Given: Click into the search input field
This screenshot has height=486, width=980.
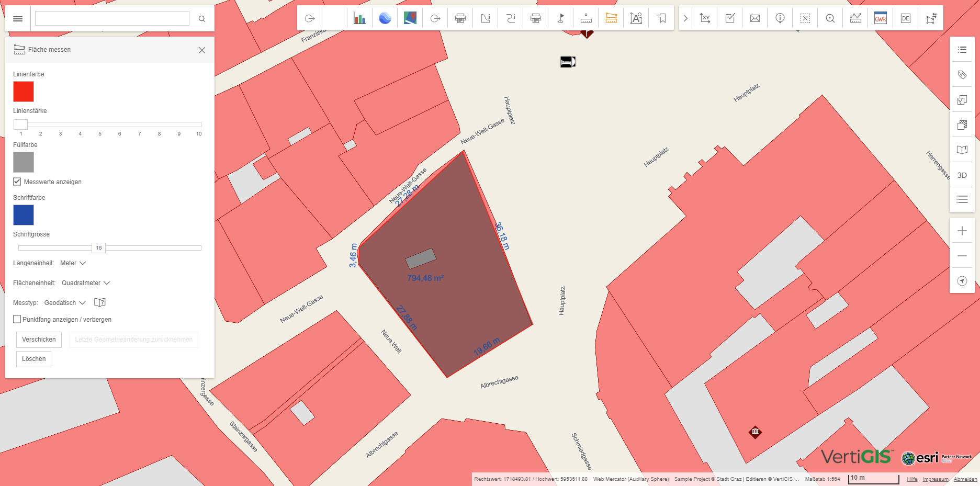Looking at the screenshot, I should click(112, 19).
